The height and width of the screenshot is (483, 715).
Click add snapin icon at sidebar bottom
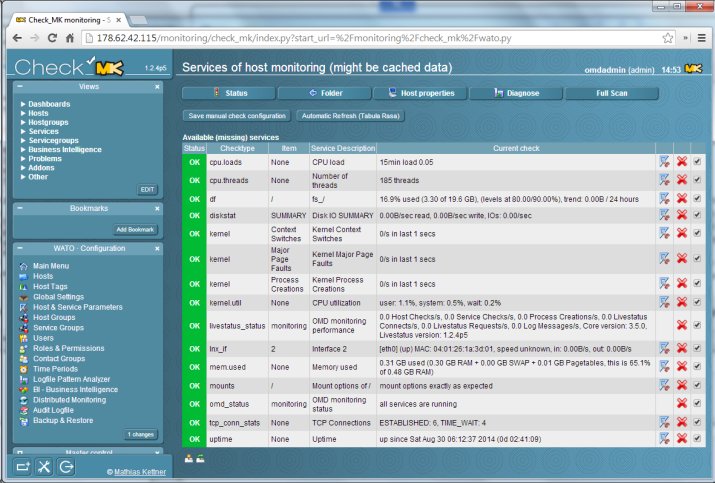point(22,467)
